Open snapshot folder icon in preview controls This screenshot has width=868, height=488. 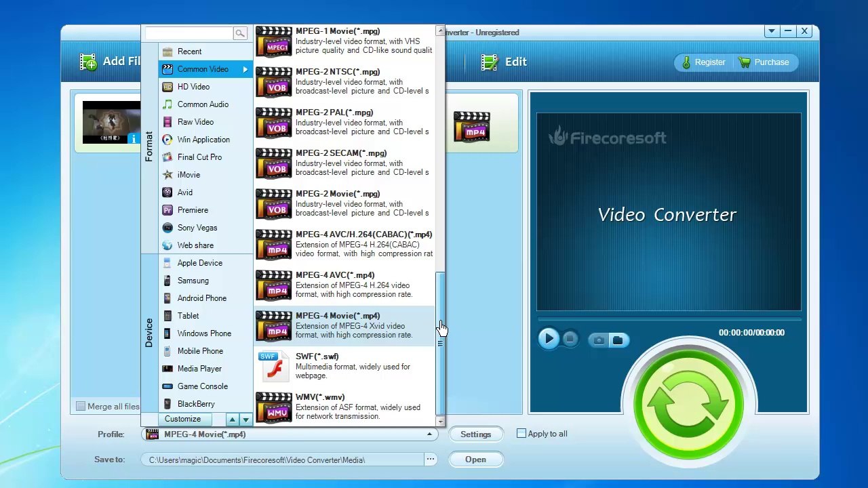pos(618,340)
